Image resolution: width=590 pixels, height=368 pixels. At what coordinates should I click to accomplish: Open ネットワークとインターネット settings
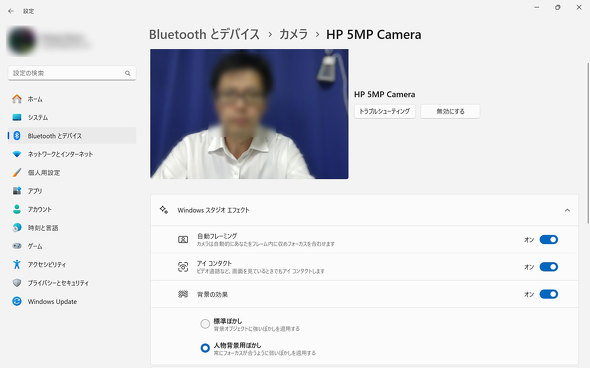(x=72, y=154)
